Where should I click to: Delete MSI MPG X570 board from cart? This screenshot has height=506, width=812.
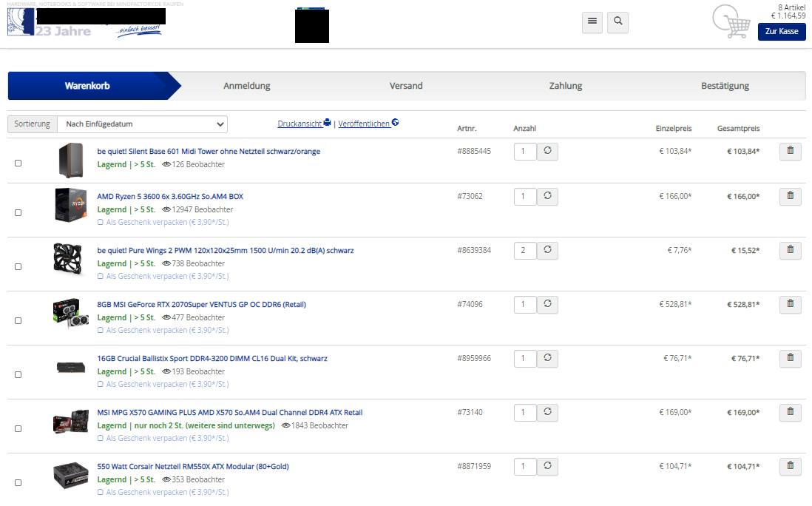pyautogui.click(x=791, y=412)
